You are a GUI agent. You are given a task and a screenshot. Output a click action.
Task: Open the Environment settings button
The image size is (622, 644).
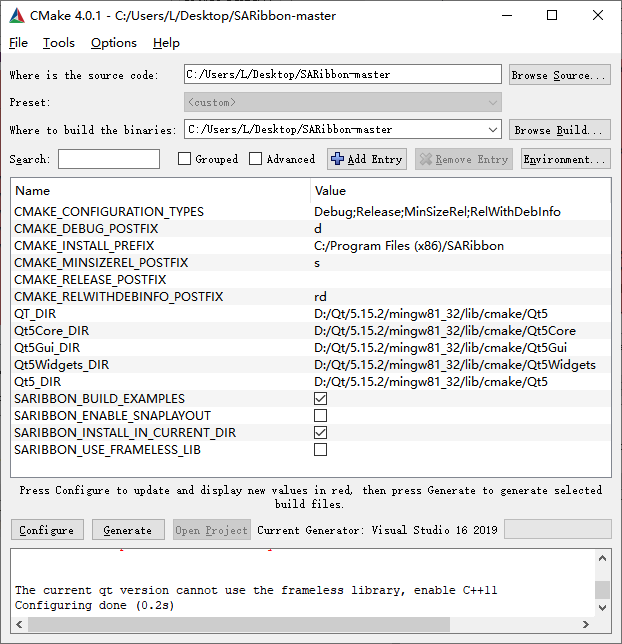(566, 159)
